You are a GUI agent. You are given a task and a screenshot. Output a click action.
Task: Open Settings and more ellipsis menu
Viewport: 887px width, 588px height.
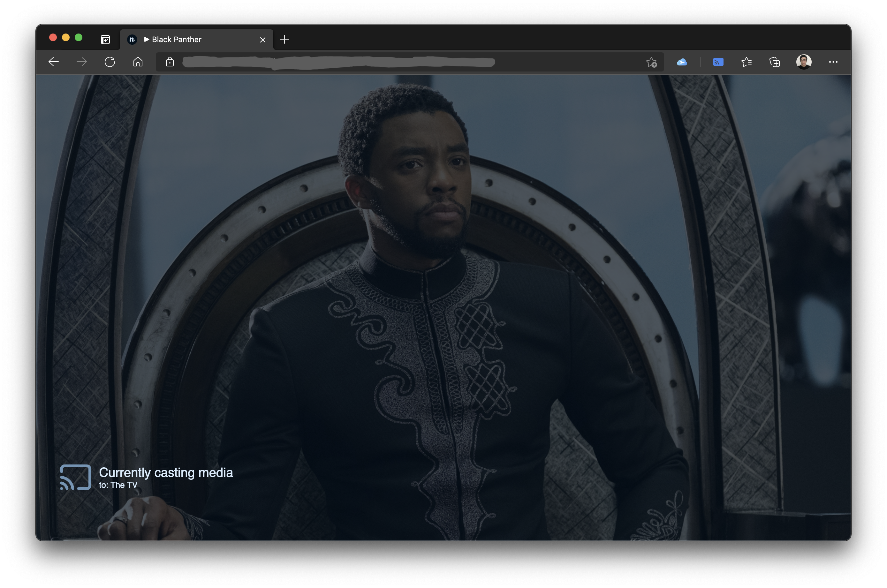[x=833, y=62]
